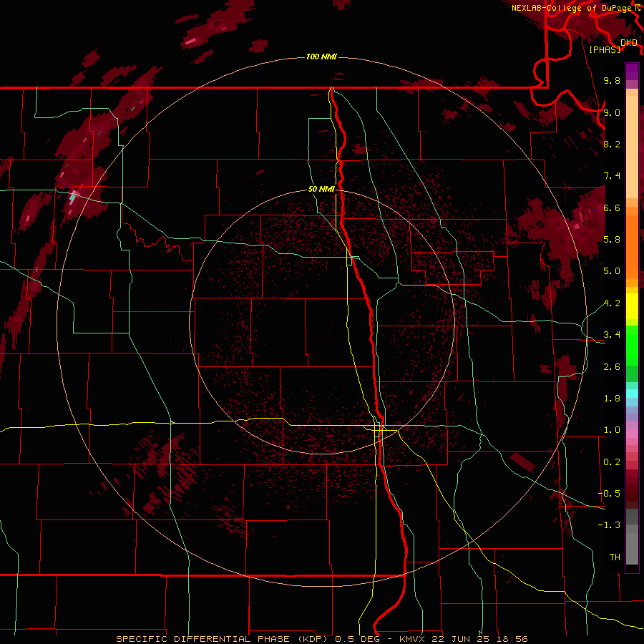Click the 100 NMI range ring label
The height and width of the screenshot is (644, 644).
point(321,57)
